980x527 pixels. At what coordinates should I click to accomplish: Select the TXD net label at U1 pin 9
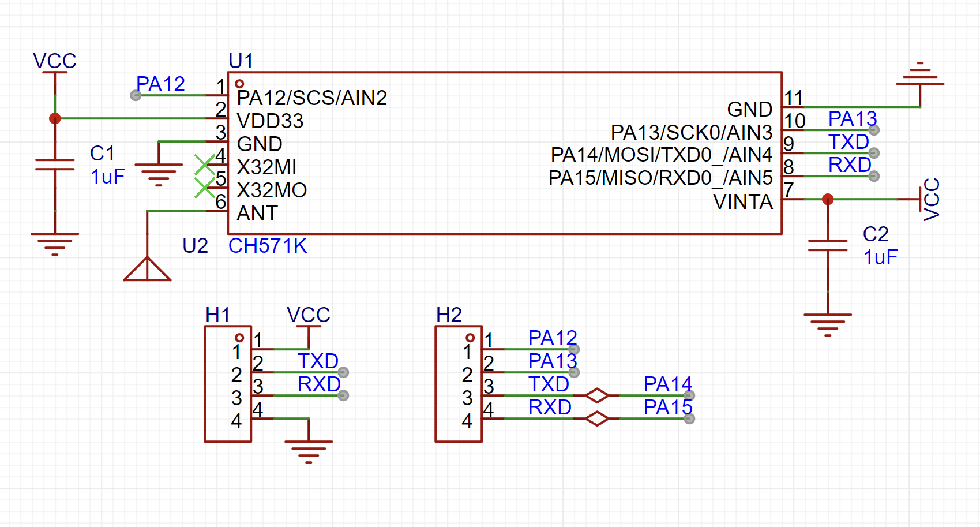tap(848, 142)
